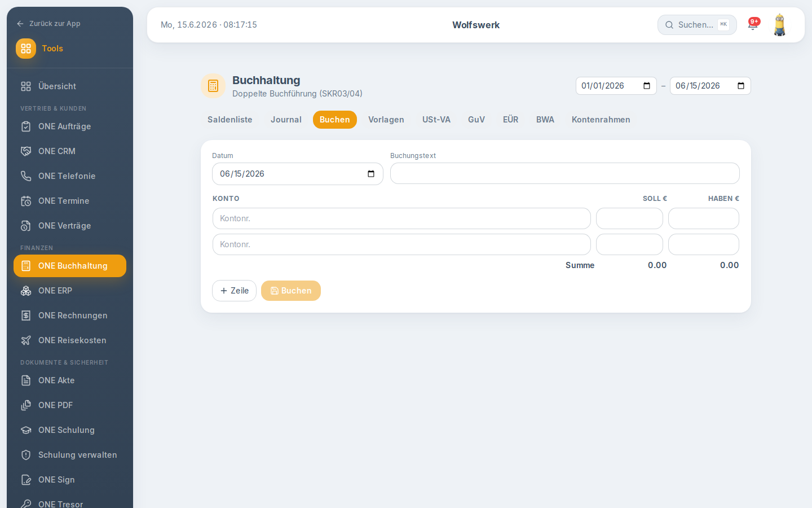Open ONE Reisekosten sidebar entry
The image size is (812, 508).
coord(70,340)
